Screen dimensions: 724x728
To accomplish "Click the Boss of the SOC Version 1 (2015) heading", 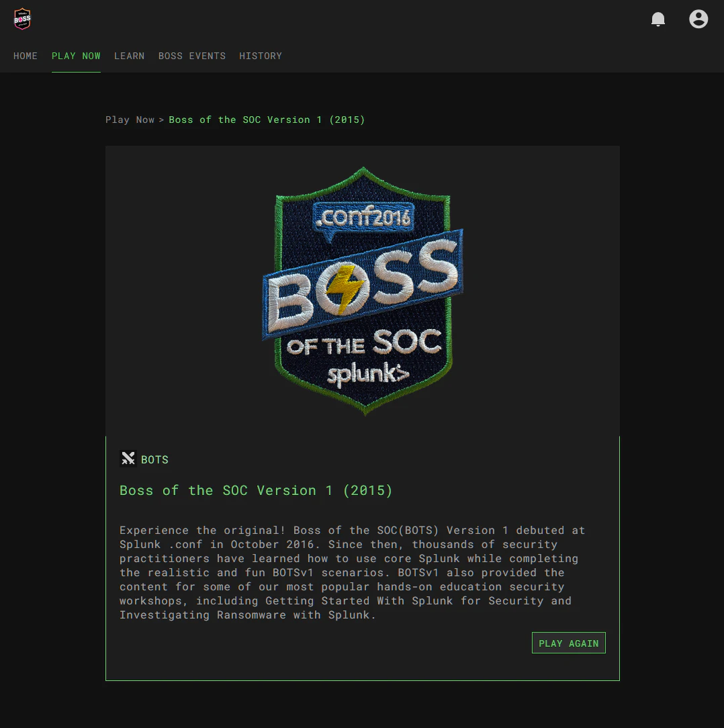I will click(256, 490).
